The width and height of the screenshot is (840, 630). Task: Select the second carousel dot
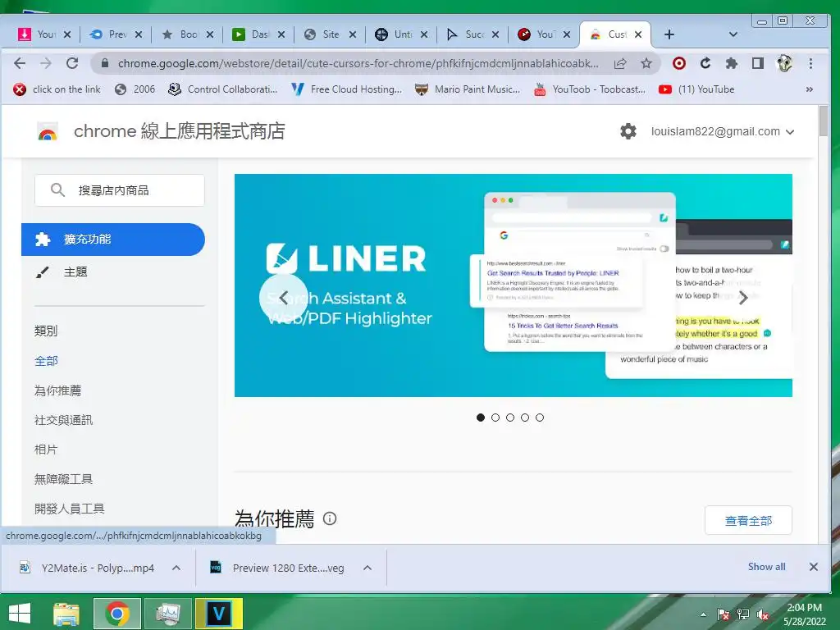point(495,418)
